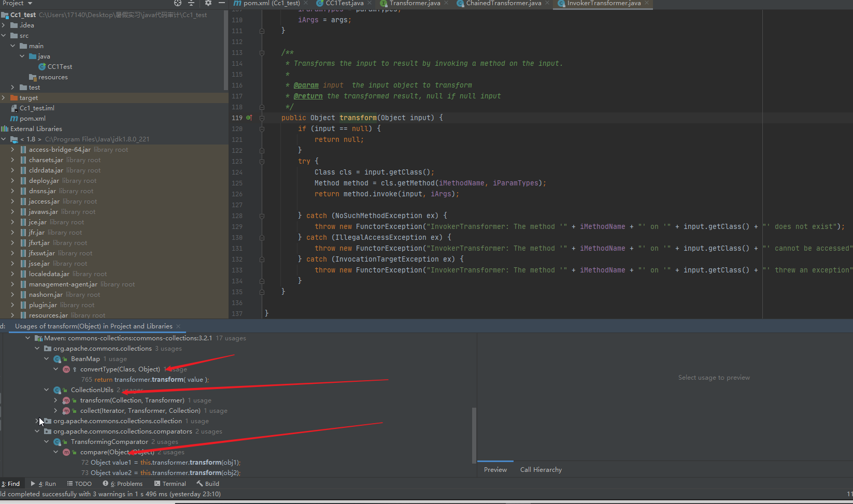The height and width of the screenshot is (504, 853).
Task: Click the Cc1_test project root icon
Action: pos(5,15)
